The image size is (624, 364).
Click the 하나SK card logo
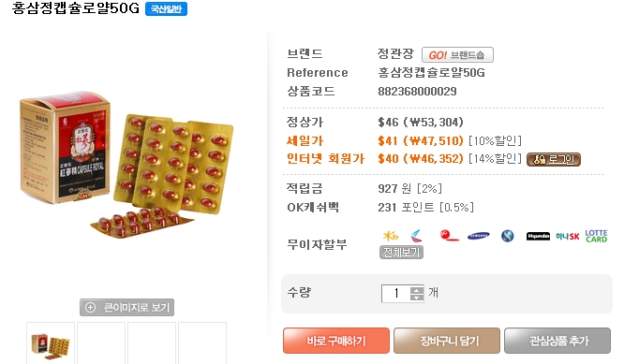click(x=568, y=237)
